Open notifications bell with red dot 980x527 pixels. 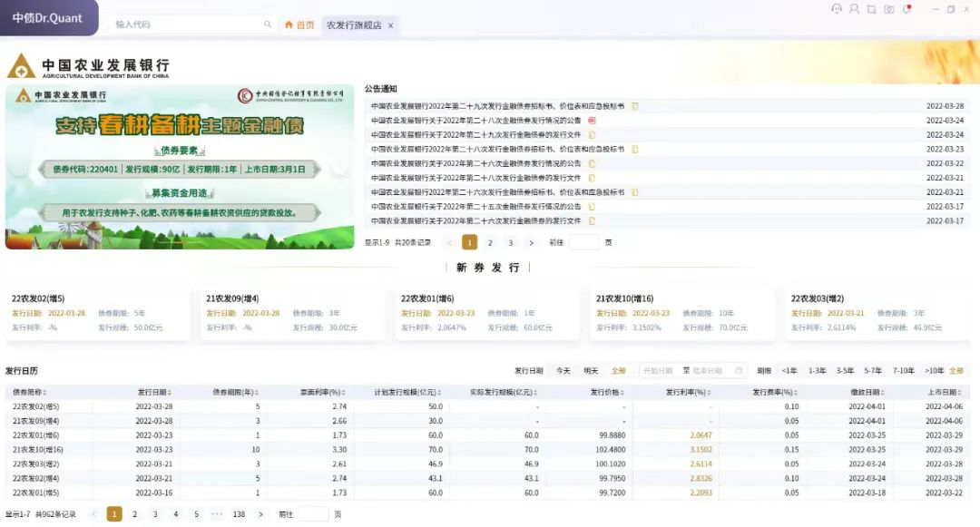[906, 9]
